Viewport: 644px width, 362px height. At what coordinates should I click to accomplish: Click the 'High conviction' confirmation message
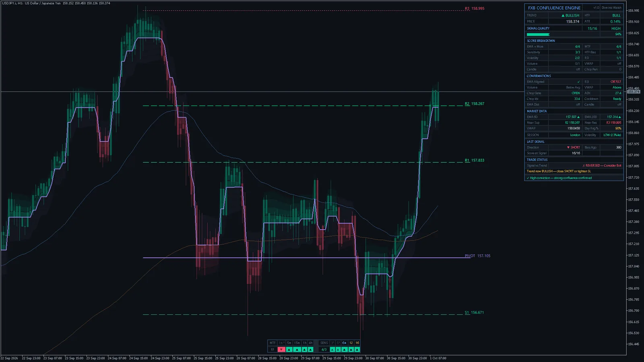coord(559,178)
